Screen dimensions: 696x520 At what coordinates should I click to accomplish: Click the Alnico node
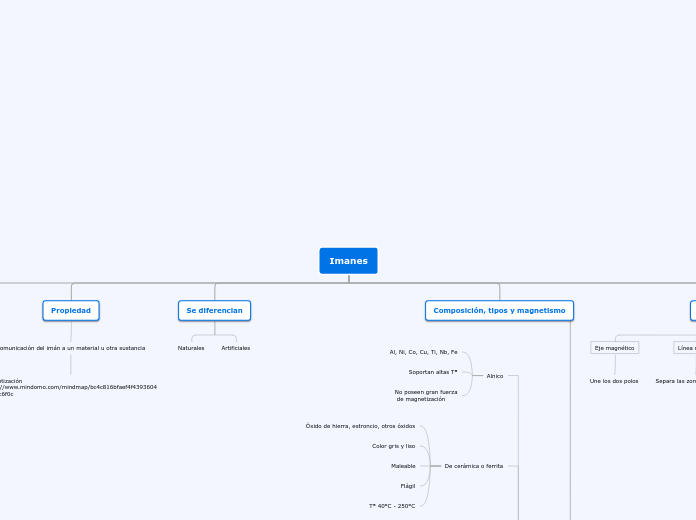coord(494,376)
